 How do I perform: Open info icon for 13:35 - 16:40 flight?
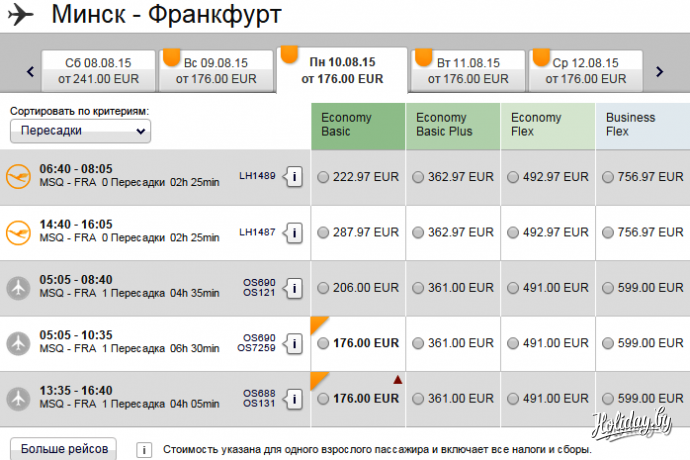click(x=293, y=398)
